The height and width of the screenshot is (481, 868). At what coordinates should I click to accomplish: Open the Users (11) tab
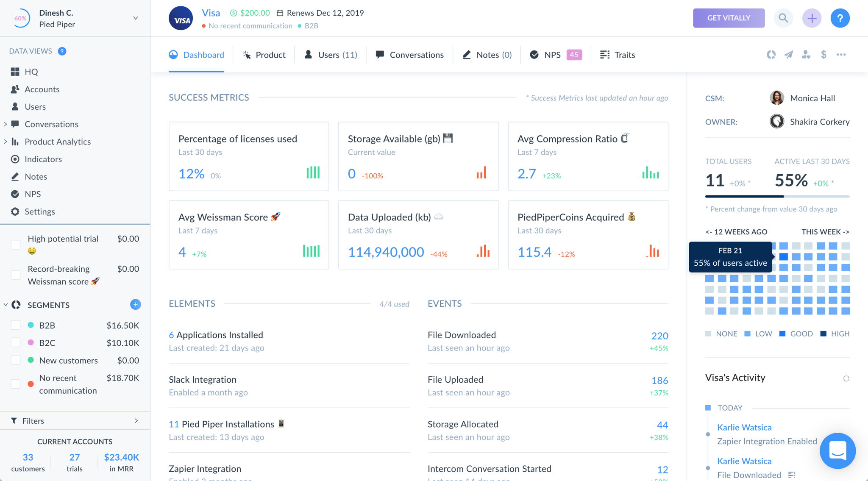(x=331, y=55)
